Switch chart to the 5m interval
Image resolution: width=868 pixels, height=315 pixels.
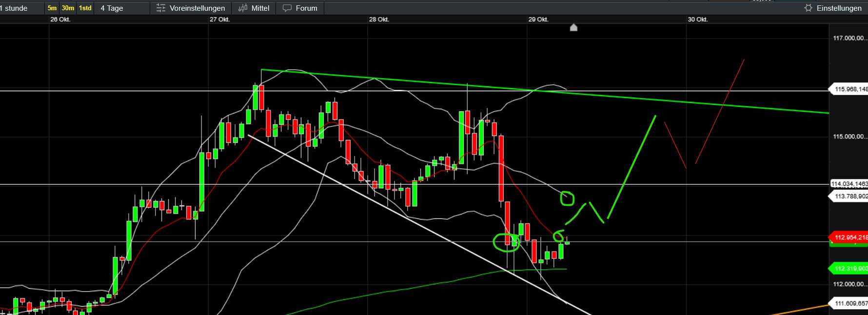52,8
